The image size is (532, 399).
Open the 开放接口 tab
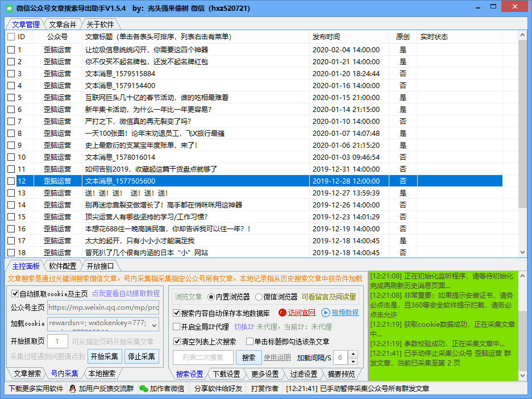coord(100,266)
